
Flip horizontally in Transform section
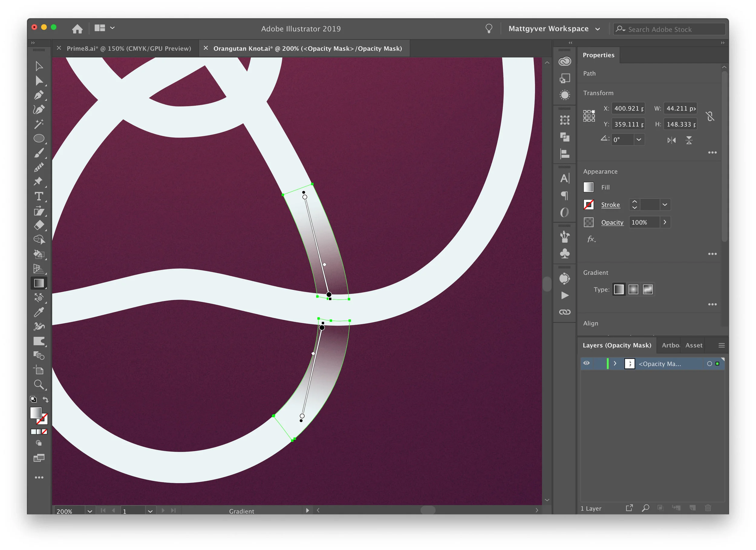pyautogui.click(x=671, y=140)
